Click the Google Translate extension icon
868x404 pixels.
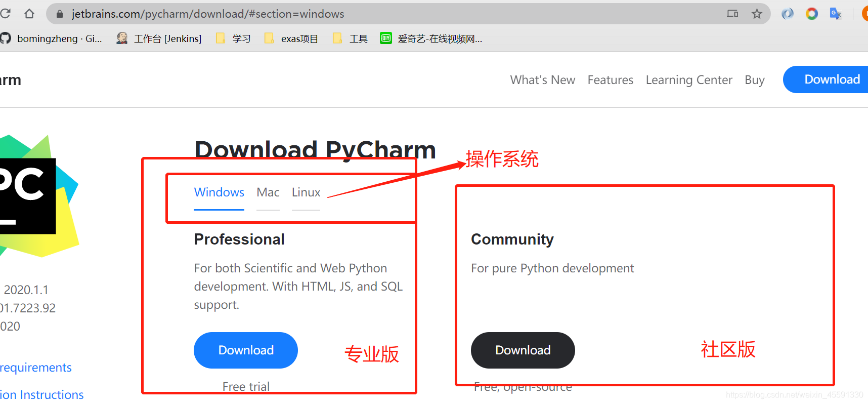pyautogui.click(x=836, y=14)
